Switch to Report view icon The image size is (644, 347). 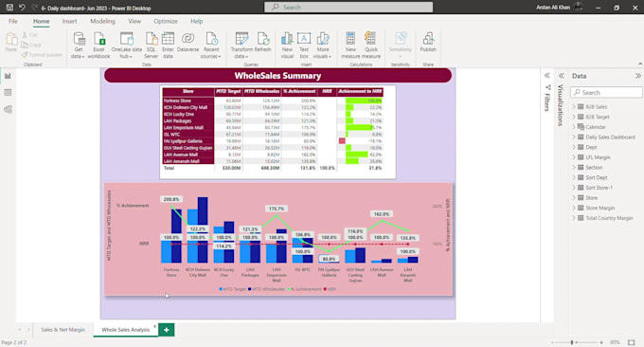coord(8,76)
